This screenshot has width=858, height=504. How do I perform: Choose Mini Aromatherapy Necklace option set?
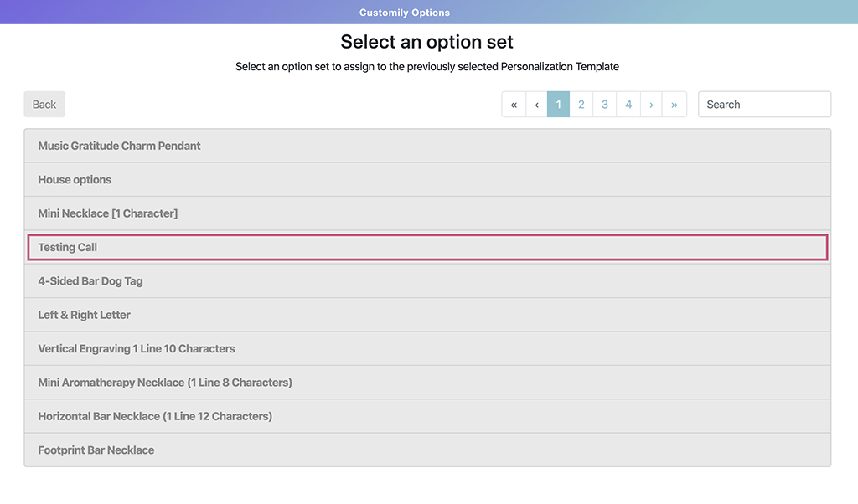tap(427, 383)
